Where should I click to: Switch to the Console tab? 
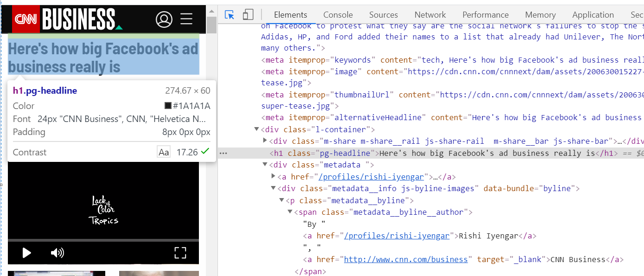coord(338,15)
